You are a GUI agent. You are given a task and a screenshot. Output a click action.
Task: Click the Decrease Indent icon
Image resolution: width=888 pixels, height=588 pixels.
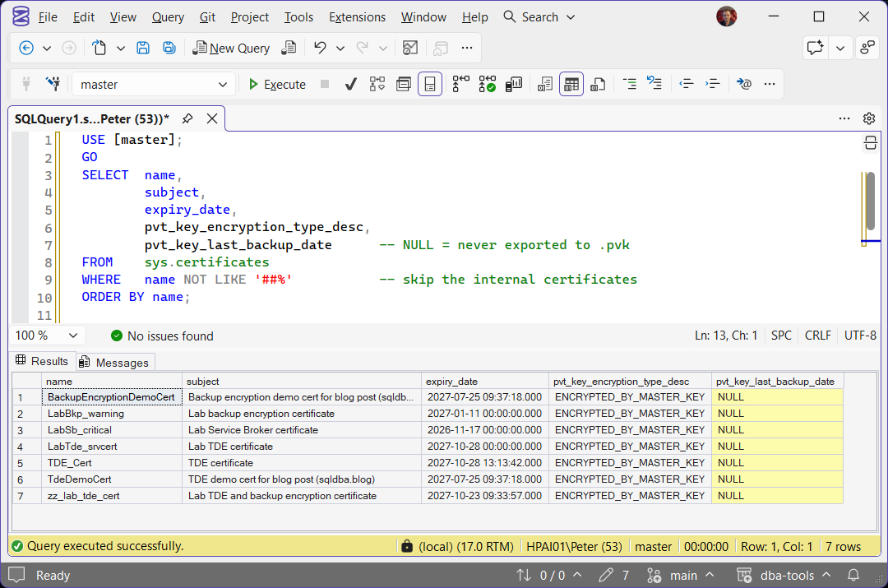[x=687, y=85]
